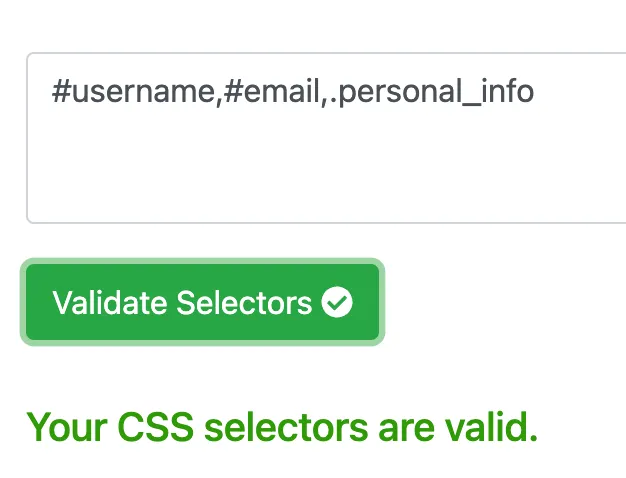Place cursor in #email selector text
The image size is (626, 478).
271,93
